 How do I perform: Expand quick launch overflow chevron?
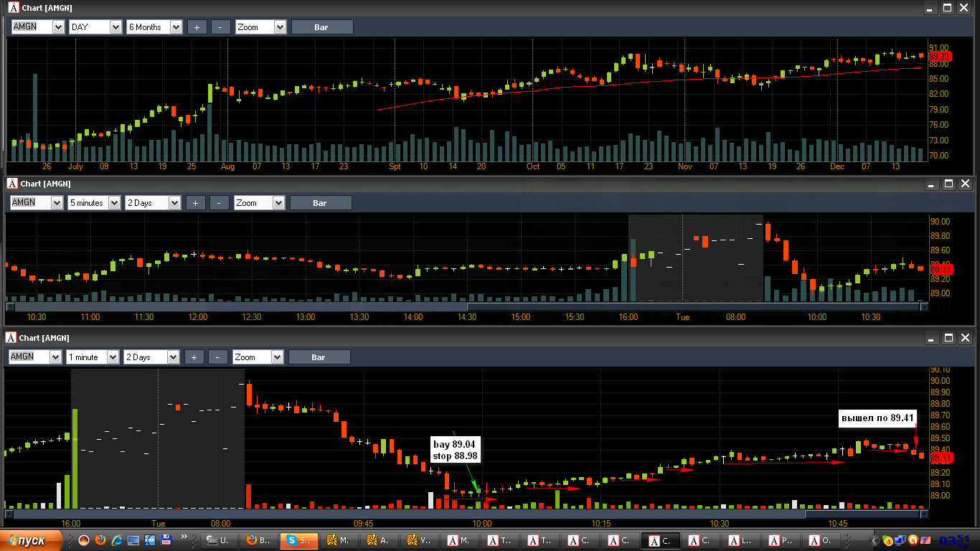pos(184,537)
